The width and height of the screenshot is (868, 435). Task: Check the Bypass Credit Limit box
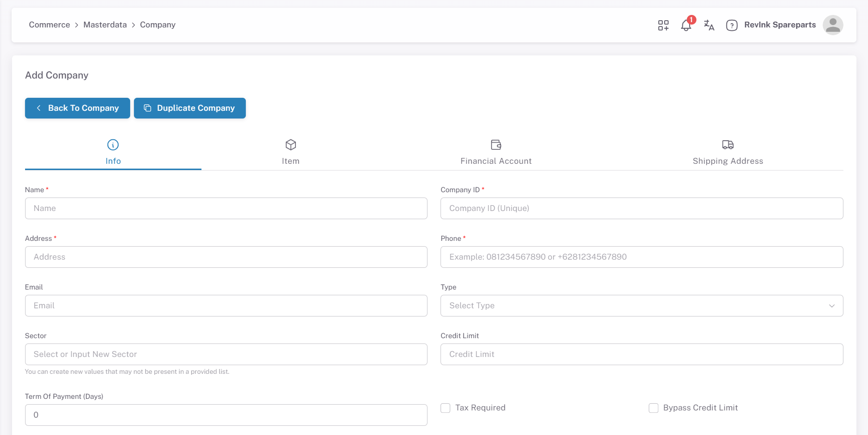click(x=654, y=408)
